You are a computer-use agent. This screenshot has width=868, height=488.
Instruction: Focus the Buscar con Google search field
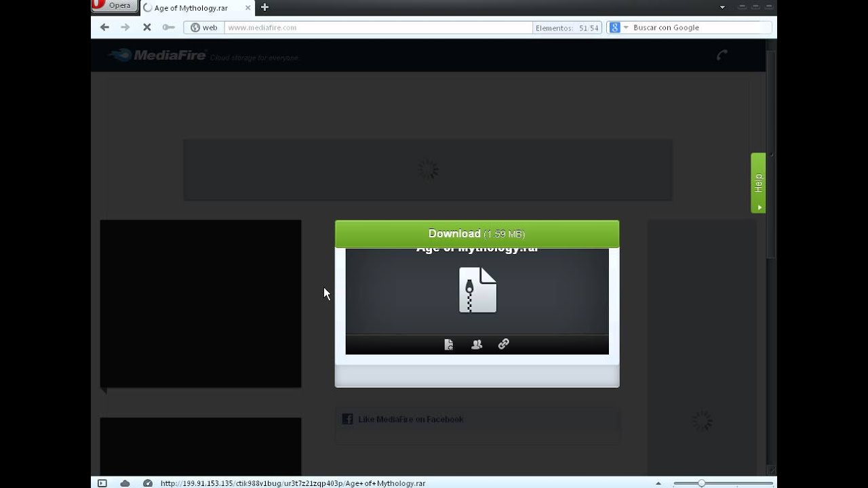[700, 28]
